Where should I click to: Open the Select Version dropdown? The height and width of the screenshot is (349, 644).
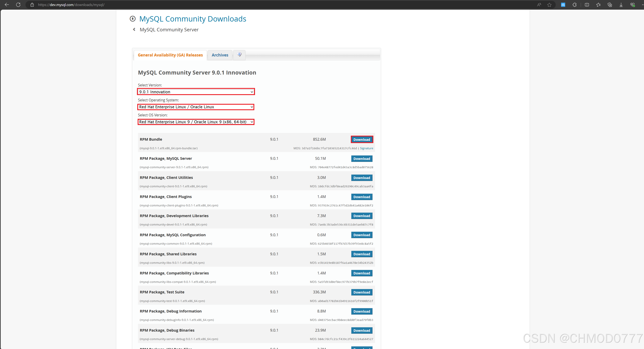[196, 92]
